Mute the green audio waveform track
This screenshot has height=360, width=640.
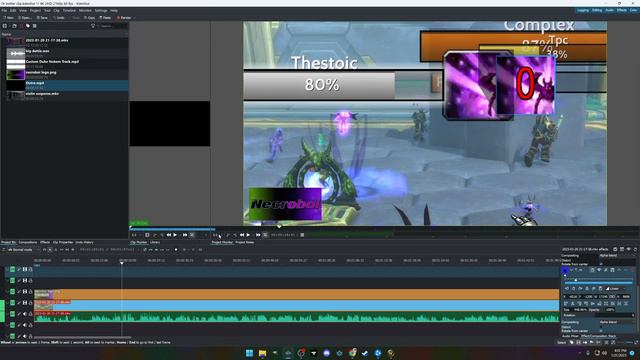[x=24, y=314]
